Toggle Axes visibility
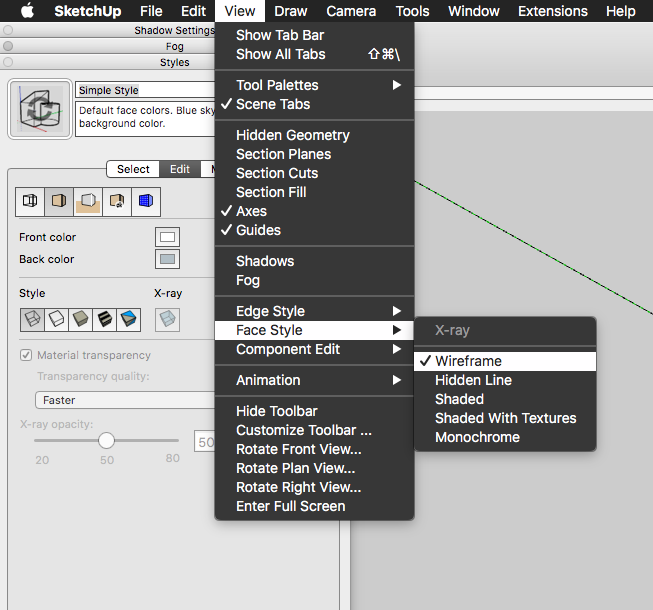 click(314, 211)
